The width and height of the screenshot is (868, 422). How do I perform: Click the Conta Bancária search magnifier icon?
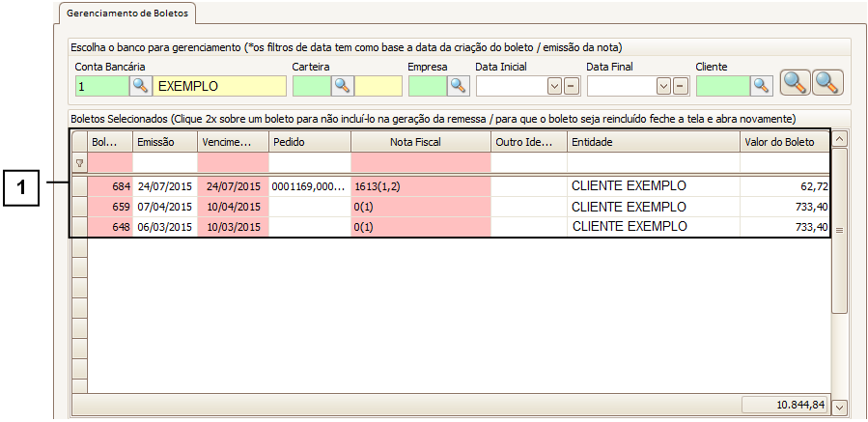point(141,86)
